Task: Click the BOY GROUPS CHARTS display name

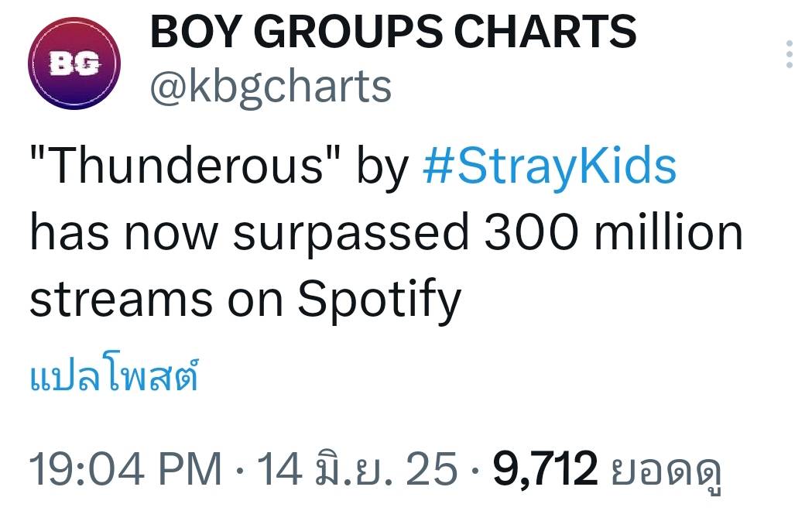Action: pos(393,32)
